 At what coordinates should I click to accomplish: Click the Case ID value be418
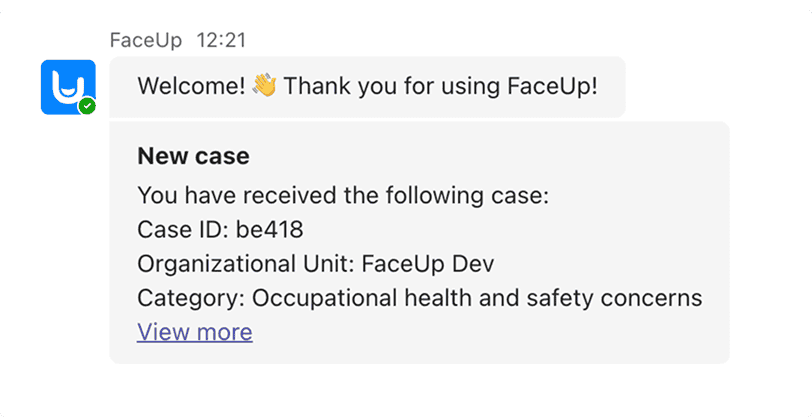[270, 230]
